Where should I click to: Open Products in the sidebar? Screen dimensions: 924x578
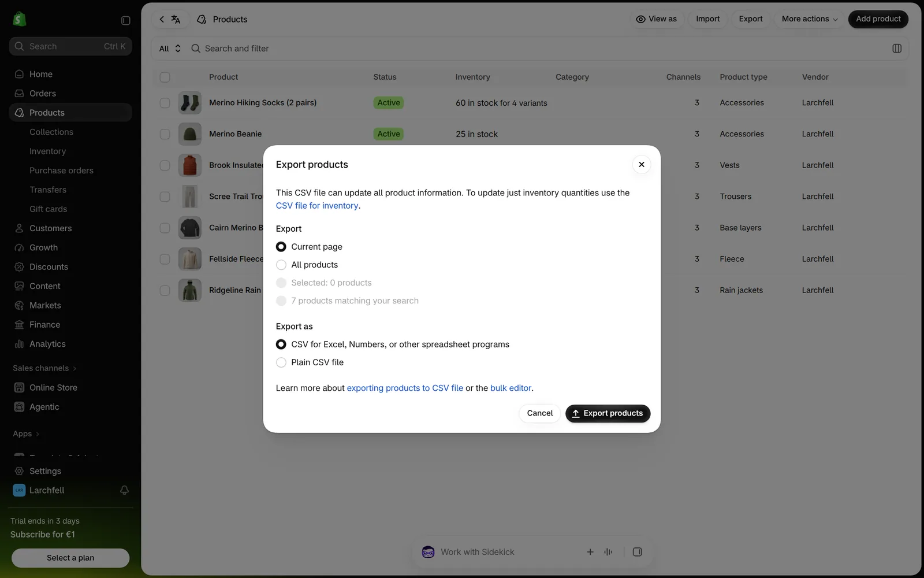[70, 113]
